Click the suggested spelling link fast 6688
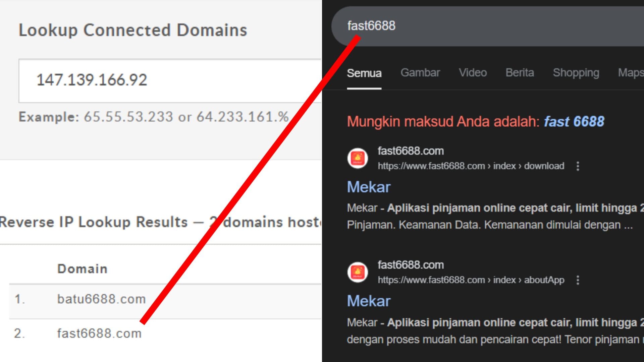Image resolution: width=644 pixels, height=362 pixels. [x=574, y=121]
